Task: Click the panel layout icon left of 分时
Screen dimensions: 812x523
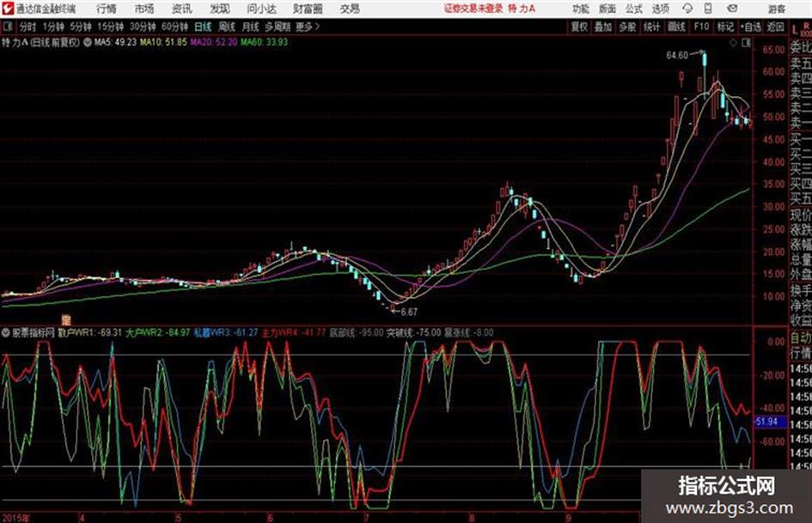Action: pyautogui.click(x=8, y=27)
